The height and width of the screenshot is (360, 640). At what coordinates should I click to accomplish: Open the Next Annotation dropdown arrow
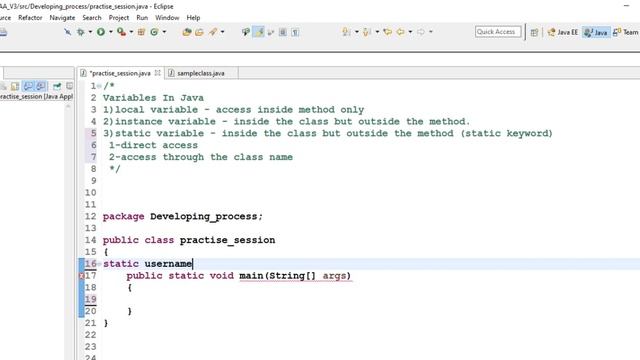tap(356, 32)
